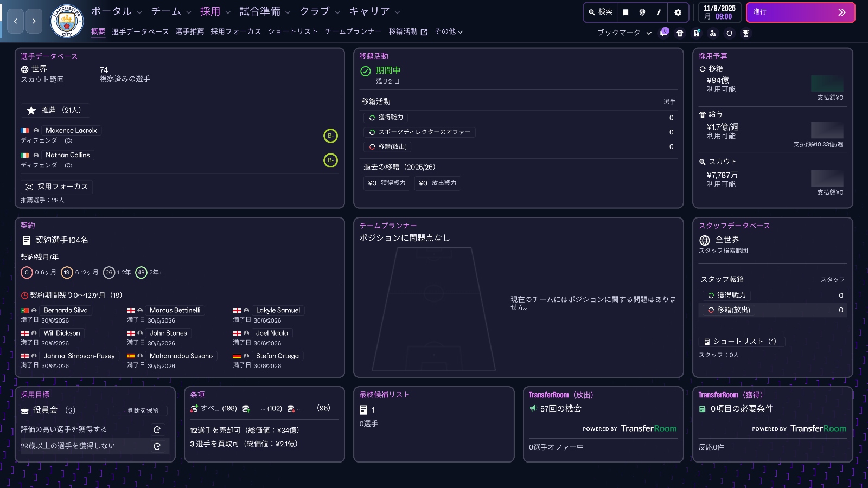The image size is (868, 488).
Task: Click the Manchester City club badge
Action: (66, 21)
